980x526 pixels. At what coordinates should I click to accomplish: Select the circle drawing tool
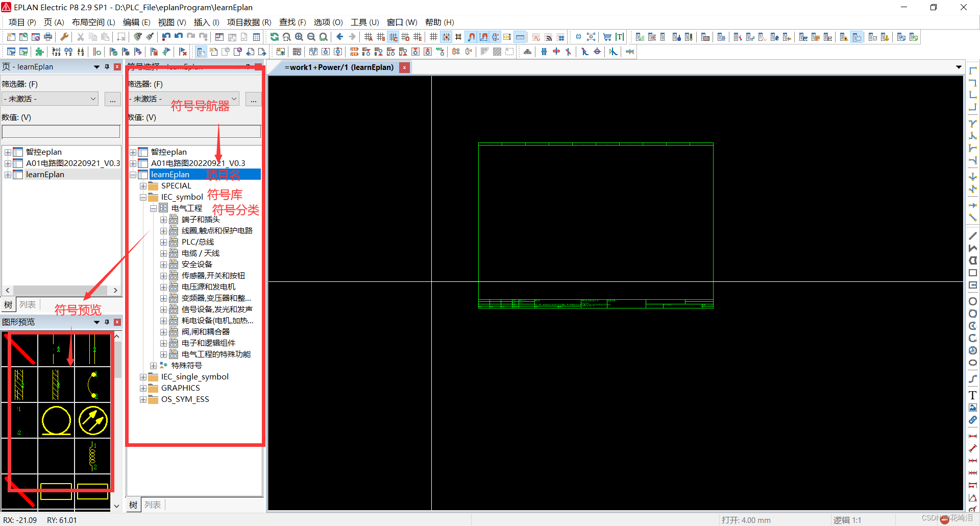[x=973, y=301]
